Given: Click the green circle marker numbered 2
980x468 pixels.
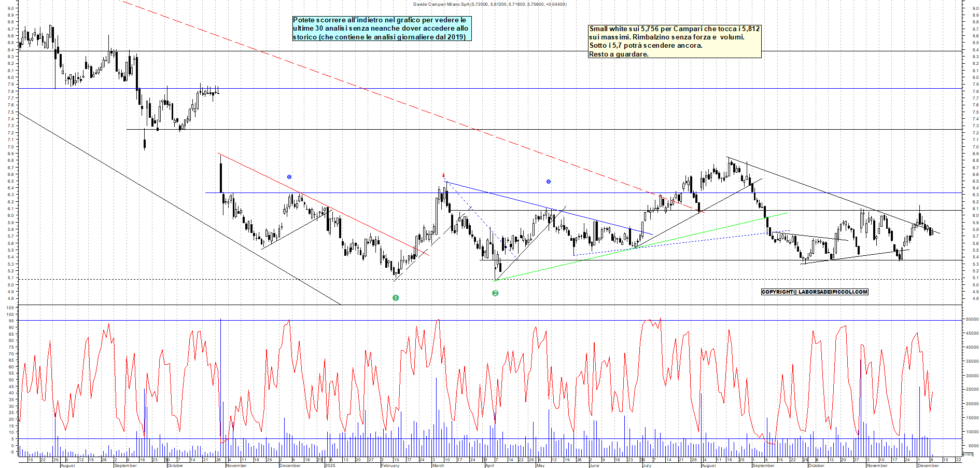Looking at the screenshot, I should click(495, 293).
